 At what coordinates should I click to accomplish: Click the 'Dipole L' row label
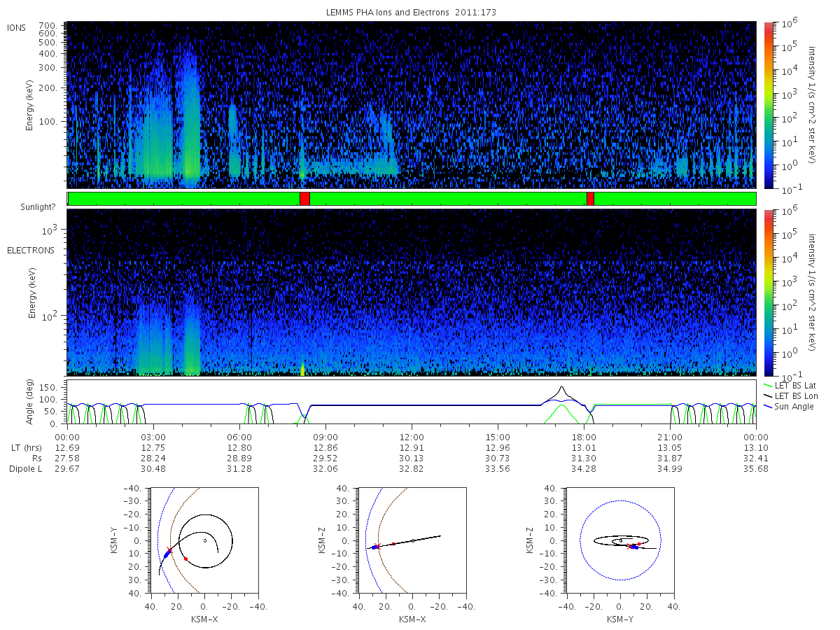point(26,469)
